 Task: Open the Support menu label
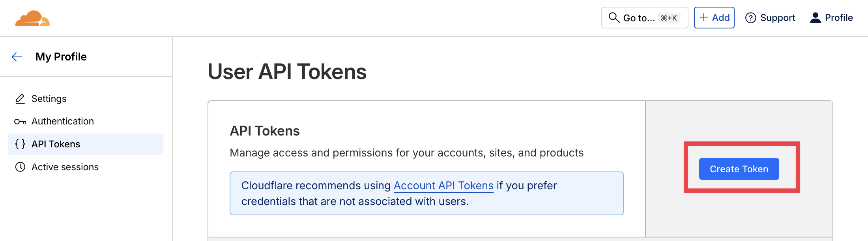tap(777, 18)
